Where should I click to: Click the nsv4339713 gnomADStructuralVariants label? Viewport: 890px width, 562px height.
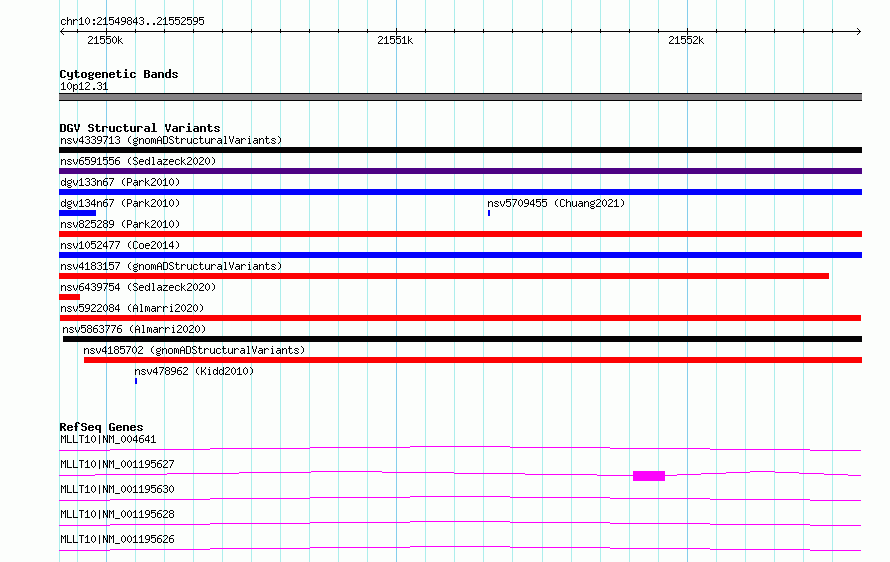pyautogui.click(x=171, y=140)
